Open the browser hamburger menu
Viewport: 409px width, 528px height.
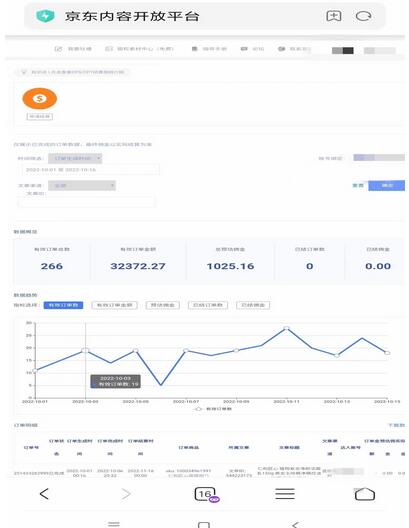tap(285, 494)
